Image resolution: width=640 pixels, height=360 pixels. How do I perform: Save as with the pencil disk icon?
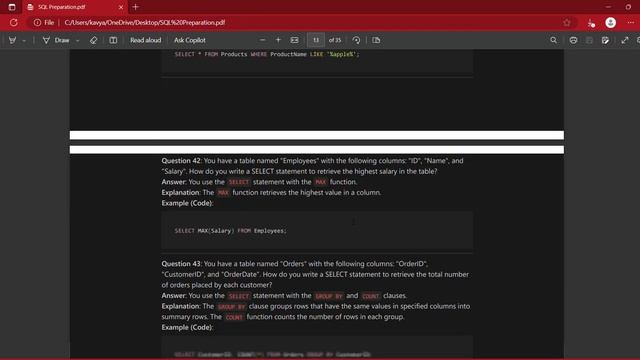605,40
